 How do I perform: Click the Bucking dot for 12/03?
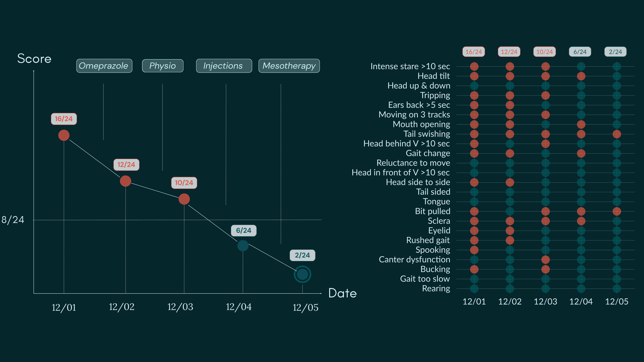545,269
